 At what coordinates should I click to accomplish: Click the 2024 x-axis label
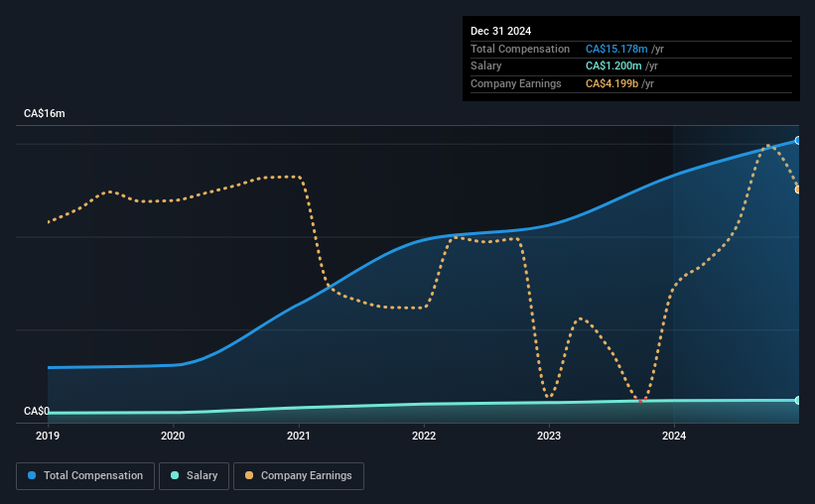(674, 436)
